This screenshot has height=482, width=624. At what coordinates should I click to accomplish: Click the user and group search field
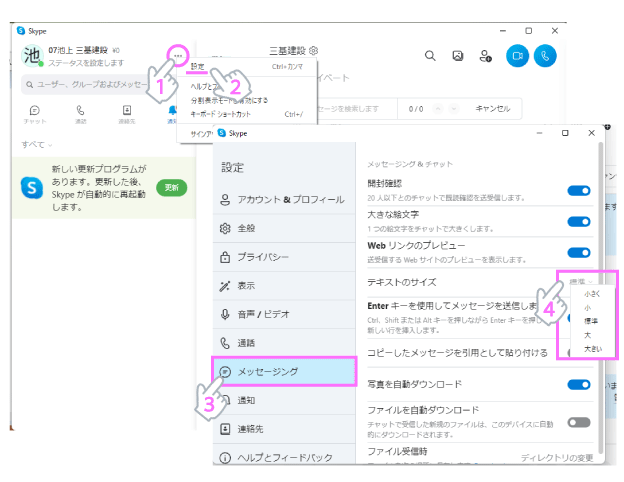86,84
